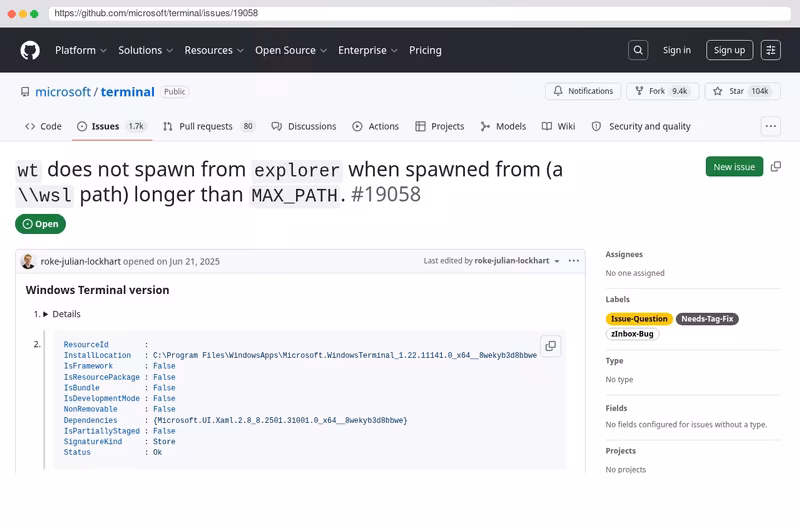Click the zInbox-Bug label
The image size is (800, 528).
(x=632, y=334)
